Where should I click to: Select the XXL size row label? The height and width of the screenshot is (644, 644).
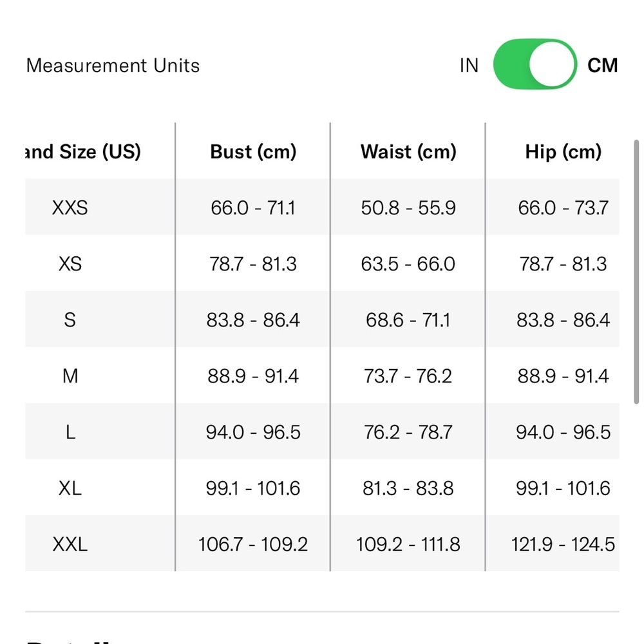[x=70, y=544]
